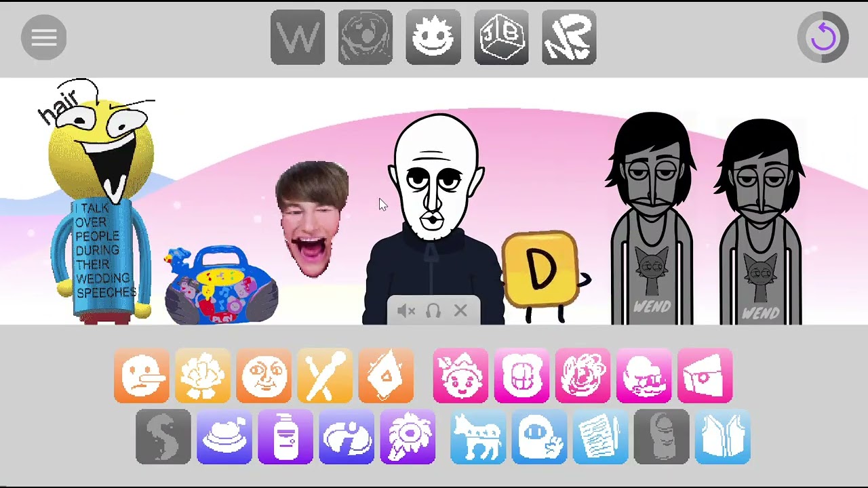Select the dimmed scribbled face bonus icon
Image resolution: width=868 pixels, height=488 pixels.
click(x=366, y=37)
